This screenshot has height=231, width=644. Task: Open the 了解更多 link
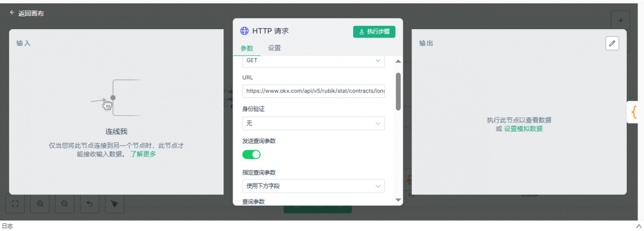coord(143,154)
